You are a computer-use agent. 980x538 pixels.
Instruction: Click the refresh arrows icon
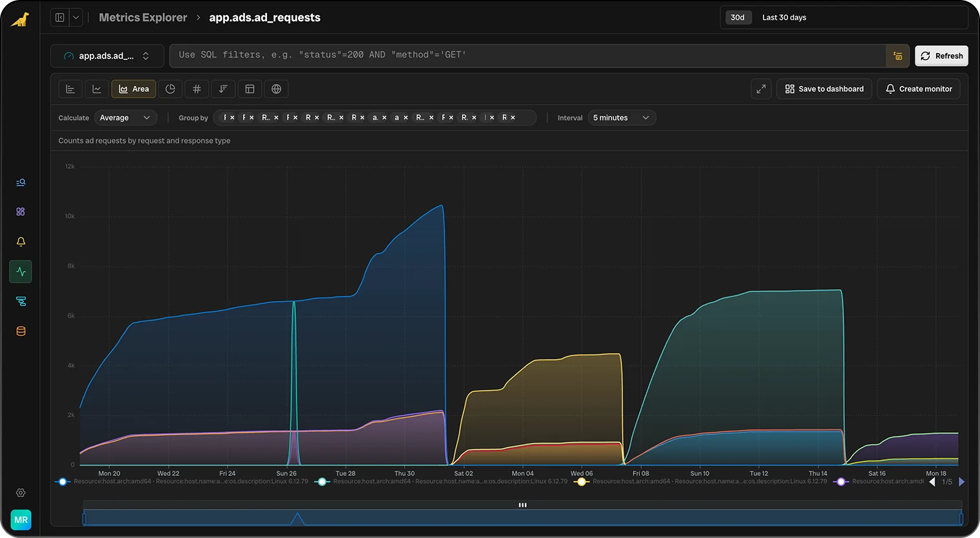925,56
